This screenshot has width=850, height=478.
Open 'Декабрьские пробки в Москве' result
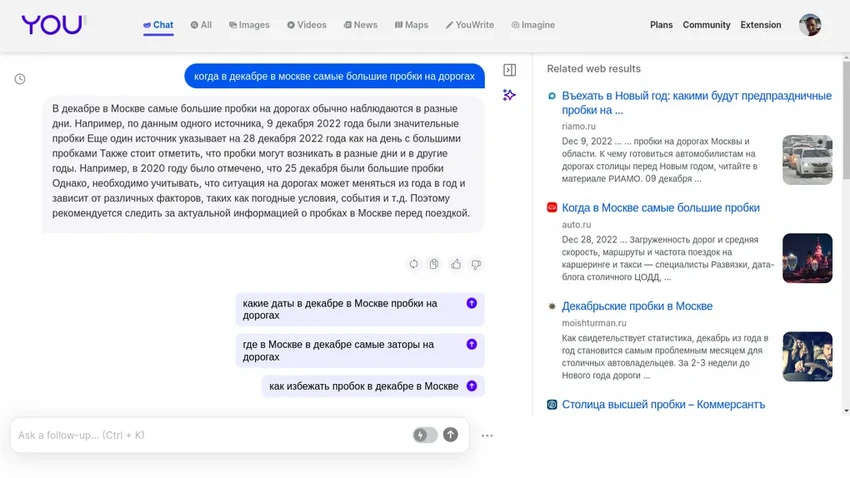tap(637, 306)
